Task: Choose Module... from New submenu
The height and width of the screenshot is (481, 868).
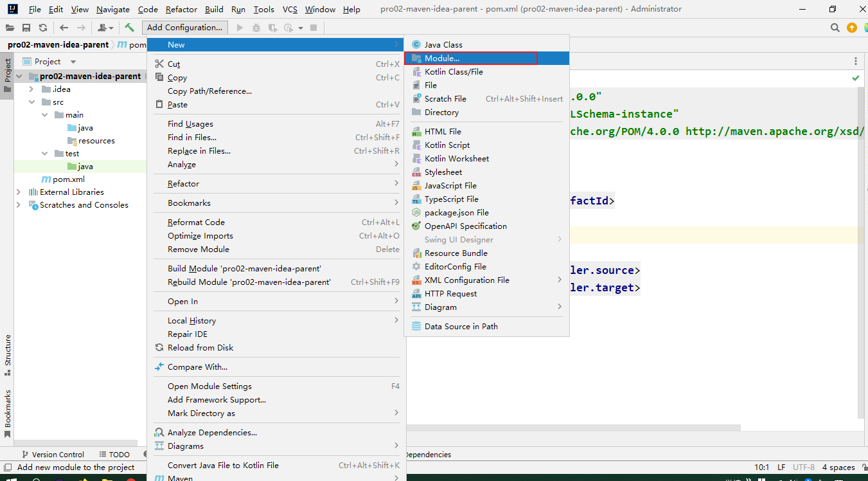Action: [486, 58]
